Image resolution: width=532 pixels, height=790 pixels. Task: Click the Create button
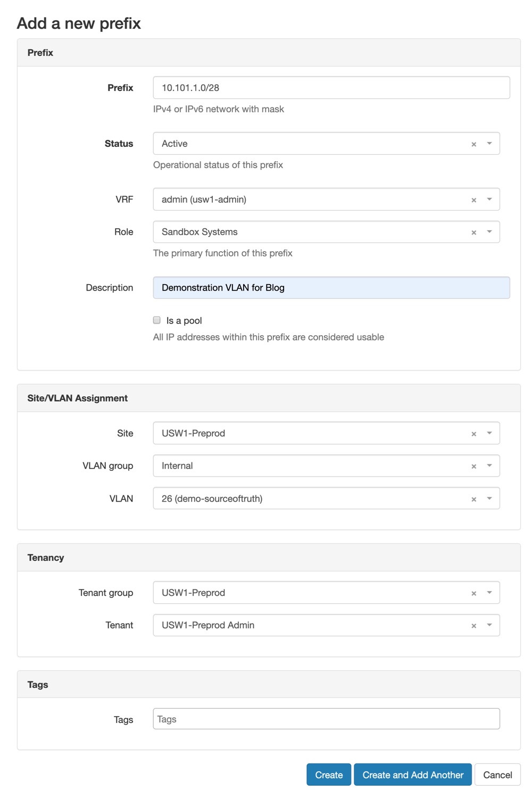click(328, 775)
